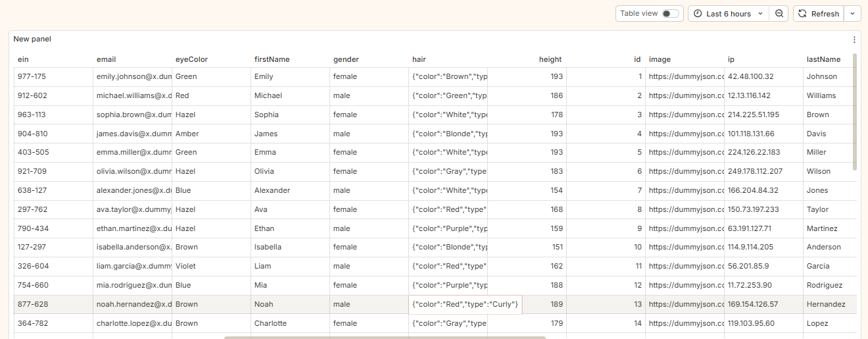Click firstName cell Noah

pyautogui.click(x=290, y=305)
